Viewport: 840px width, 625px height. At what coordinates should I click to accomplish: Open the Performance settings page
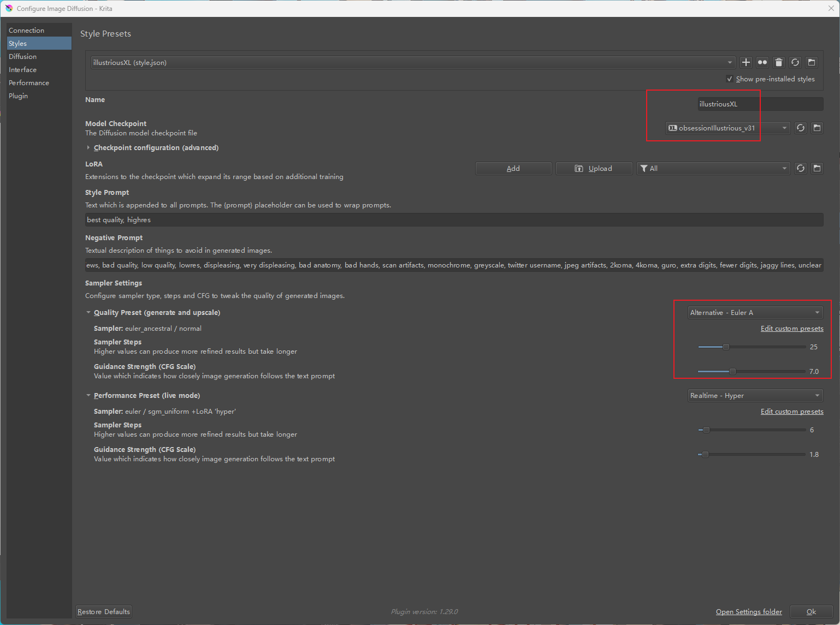[39, 82]
